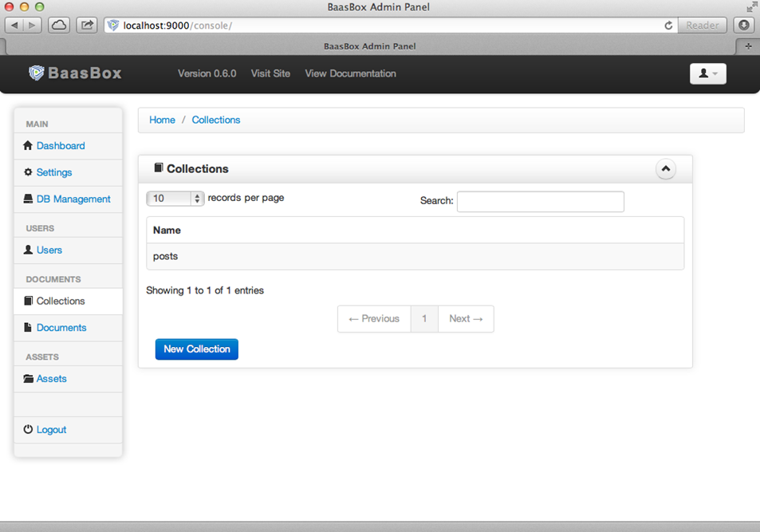Go to Next page
760x532 pixels.
click(466, 318)
